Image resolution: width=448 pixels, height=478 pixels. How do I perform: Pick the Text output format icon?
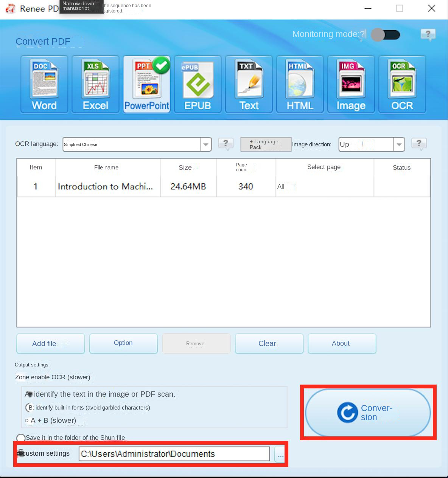(x=249, y=84)
